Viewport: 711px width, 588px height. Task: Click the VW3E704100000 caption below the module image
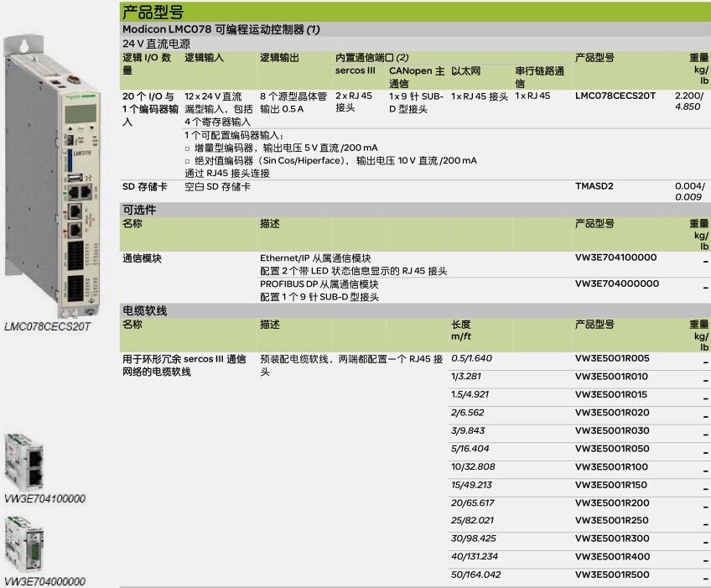click(45, 499)
